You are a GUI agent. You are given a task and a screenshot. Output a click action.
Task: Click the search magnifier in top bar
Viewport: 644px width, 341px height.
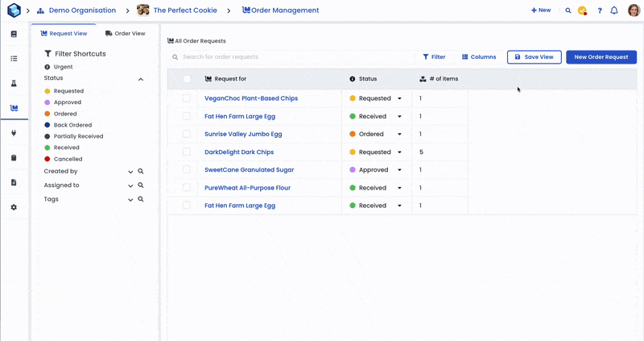[x=568, y=10]
